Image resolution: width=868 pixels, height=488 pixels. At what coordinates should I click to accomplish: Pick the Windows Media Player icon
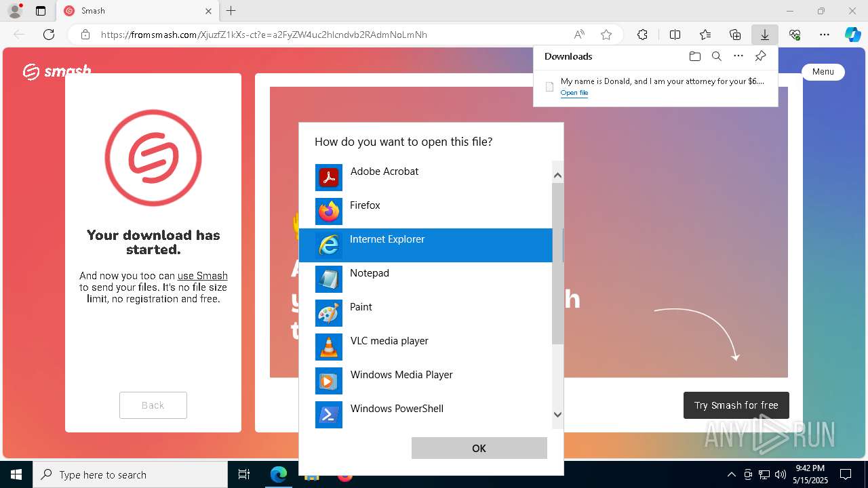click(x=329, y=381)
